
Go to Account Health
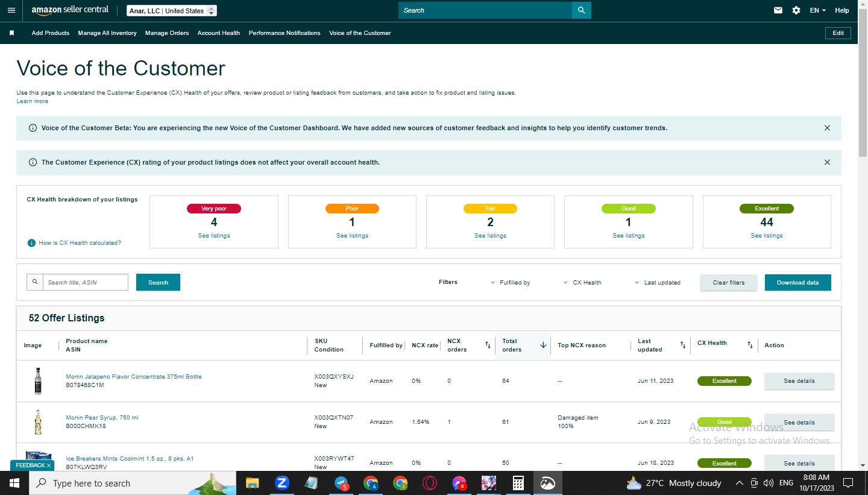(219, 33)
